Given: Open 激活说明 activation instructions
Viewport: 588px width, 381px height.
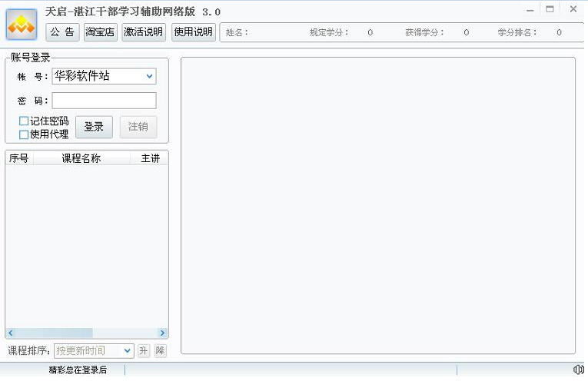Looking at the screenshot, I should [x=144, y=32].
